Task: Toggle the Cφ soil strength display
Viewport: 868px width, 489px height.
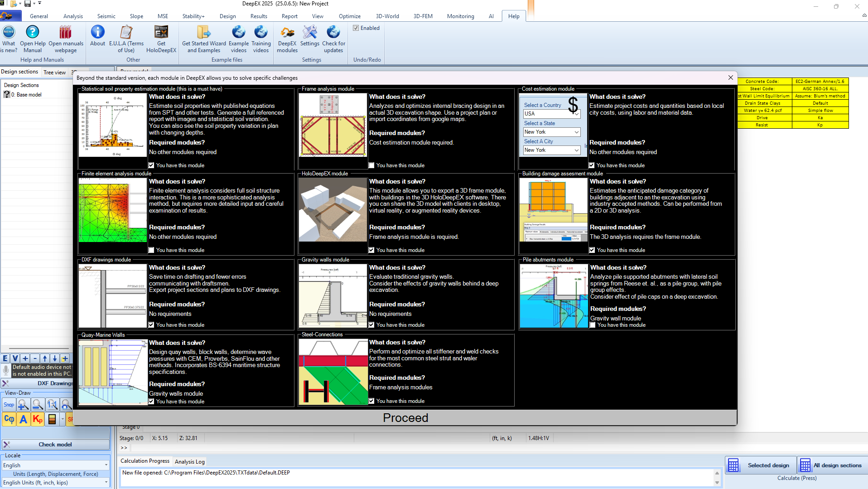Action: click(9, 419)
